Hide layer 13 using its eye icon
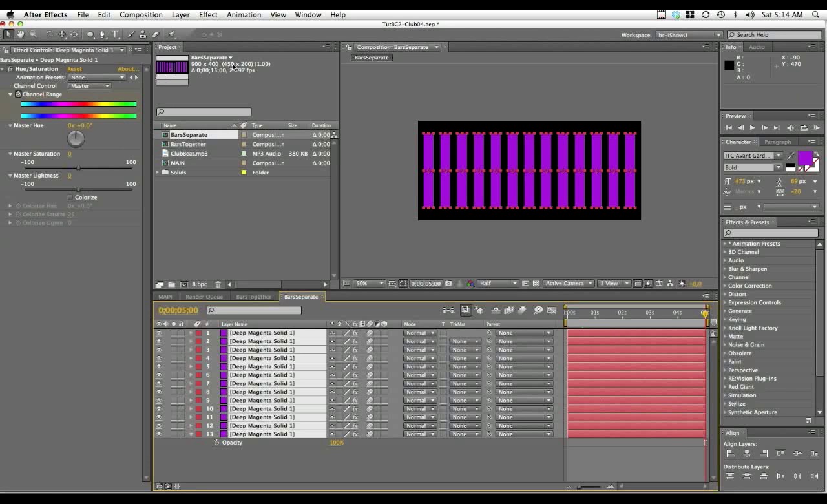 159,434
